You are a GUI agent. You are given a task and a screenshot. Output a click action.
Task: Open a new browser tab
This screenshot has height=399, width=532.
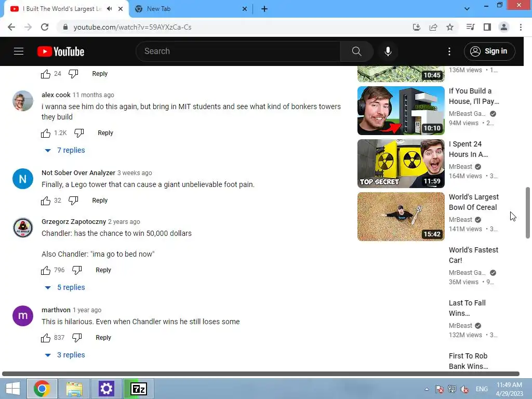pos(264,9)
